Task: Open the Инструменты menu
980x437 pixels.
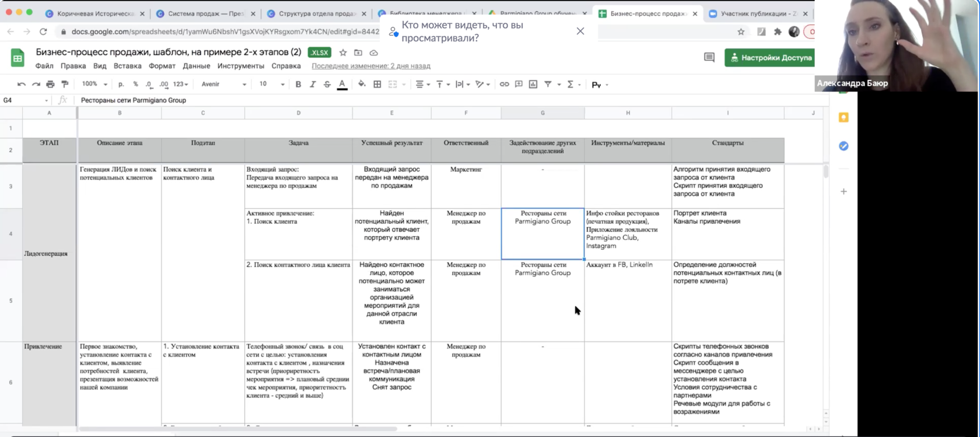Action: (241, 66)
